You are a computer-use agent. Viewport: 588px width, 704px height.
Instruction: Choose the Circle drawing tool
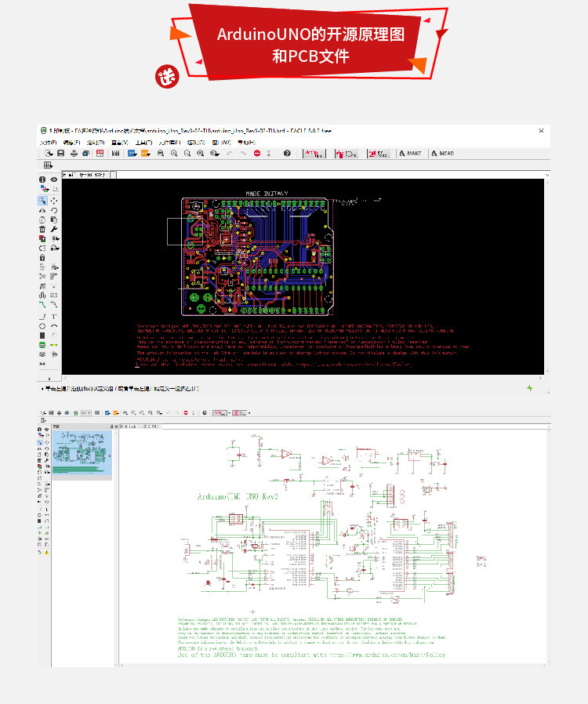click(x=42, y=326)
